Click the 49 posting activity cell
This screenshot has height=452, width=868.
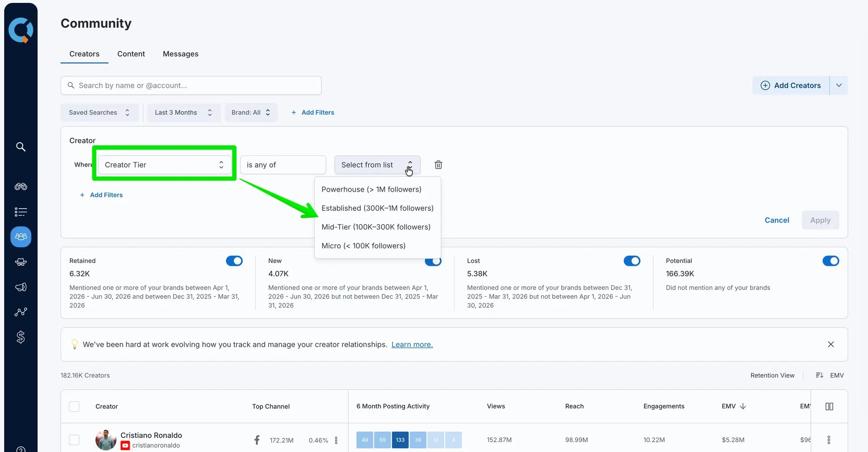pyautogui.click(x=364, y=440)
